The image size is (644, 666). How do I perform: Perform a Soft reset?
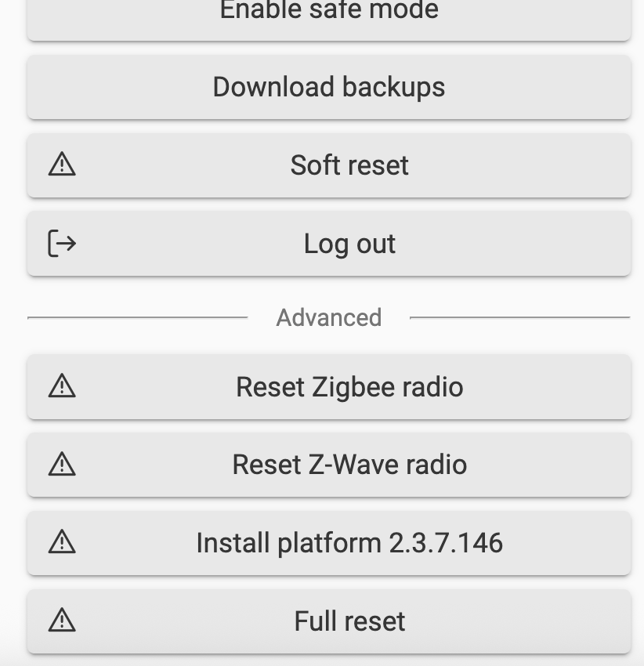(349, 165)
